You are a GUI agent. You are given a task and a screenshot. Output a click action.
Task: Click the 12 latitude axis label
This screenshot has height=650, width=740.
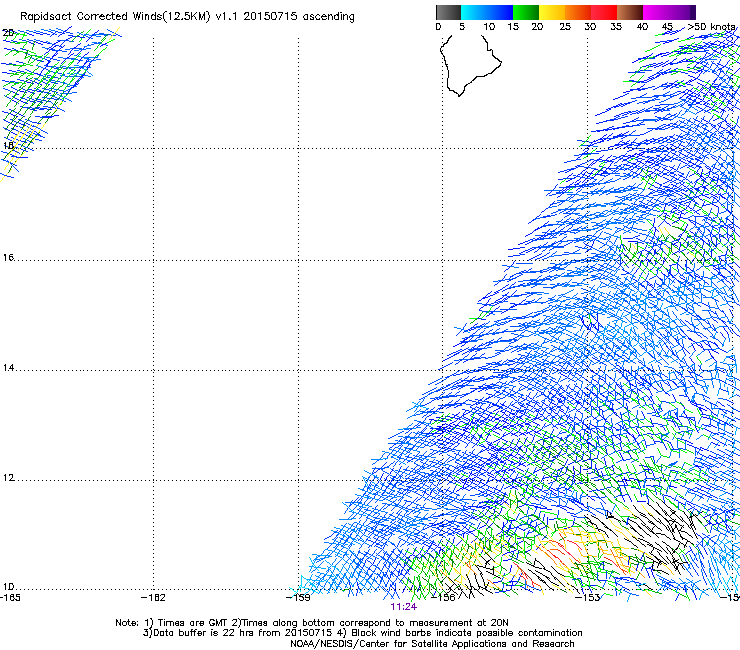(8, 478)
